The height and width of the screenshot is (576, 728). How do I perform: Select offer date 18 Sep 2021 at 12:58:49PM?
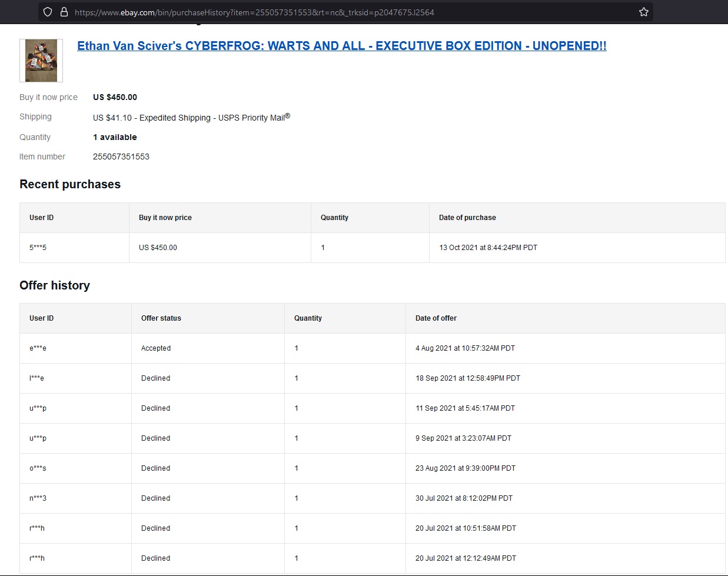click(468, 378)
